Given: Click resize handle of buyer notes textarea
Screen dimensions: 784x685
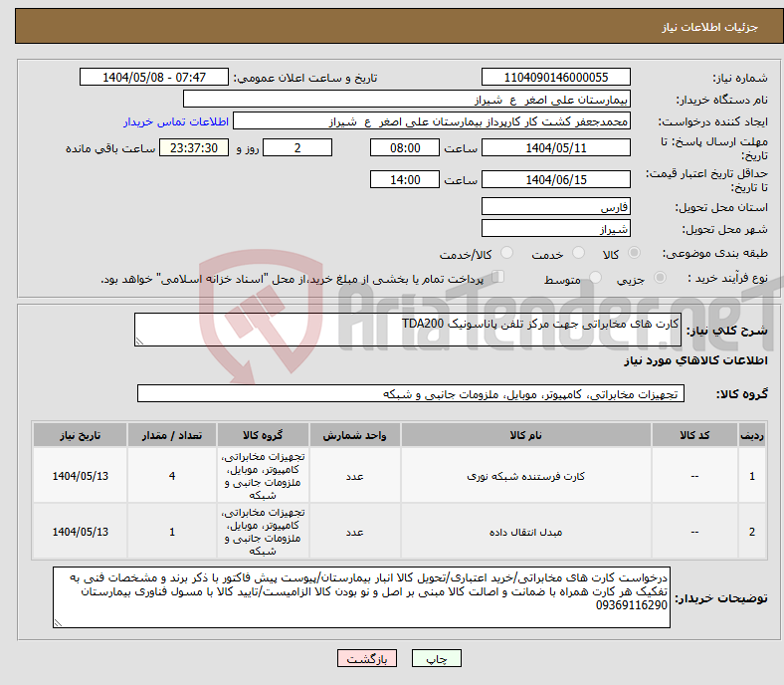Looking at the screenshot, I should [x=58, y=623].
